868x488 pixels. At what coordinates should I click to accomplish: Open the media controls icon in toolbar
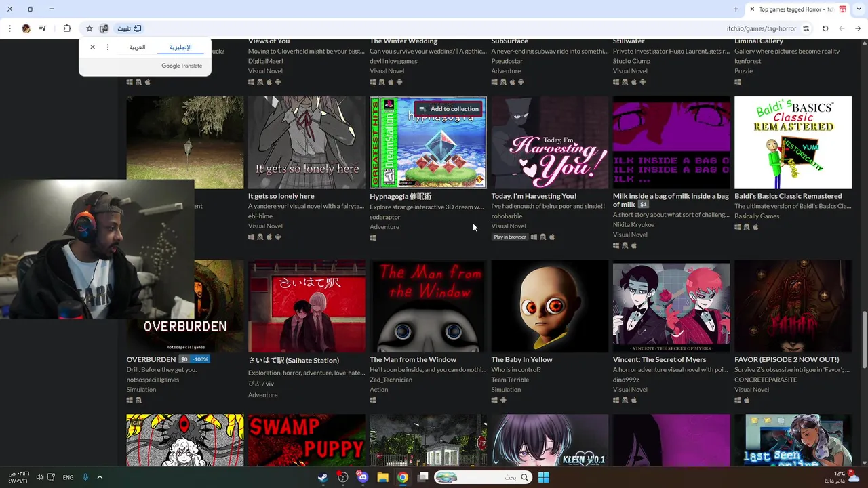click(43, 28)
